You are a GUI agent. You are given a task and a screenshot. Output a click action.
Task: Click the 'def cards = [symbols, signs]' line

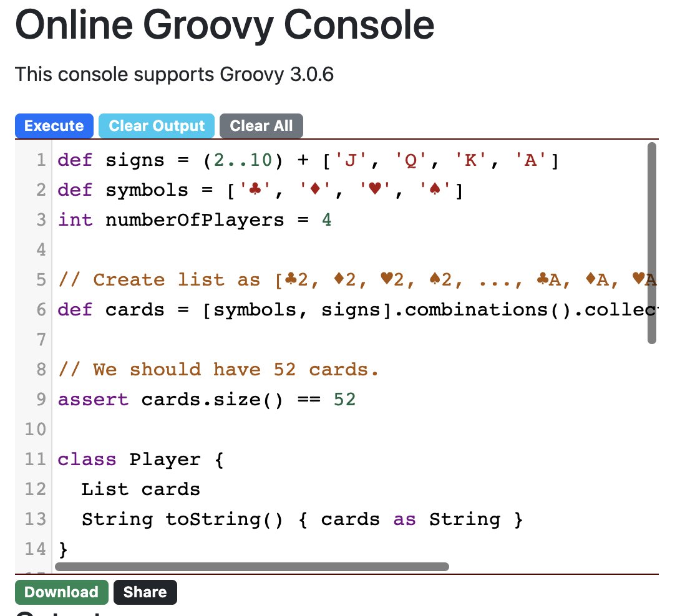coord(357,309)
